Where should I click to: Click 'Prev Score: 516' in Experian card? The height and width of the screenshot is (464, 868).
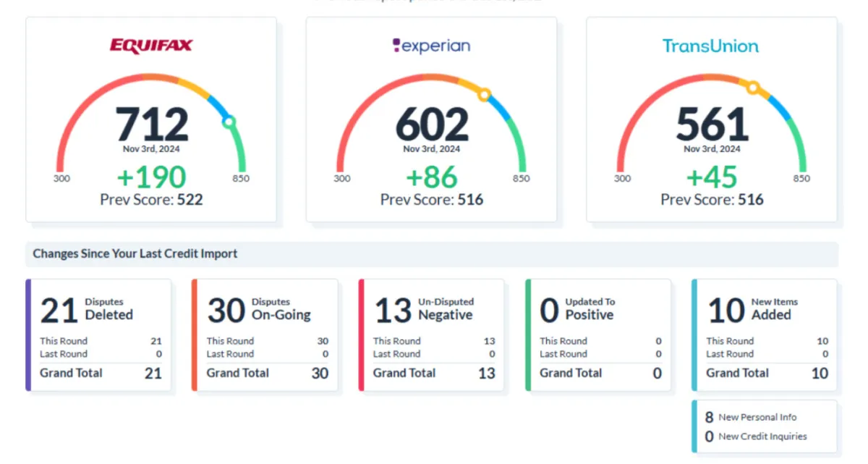(432, 200)
